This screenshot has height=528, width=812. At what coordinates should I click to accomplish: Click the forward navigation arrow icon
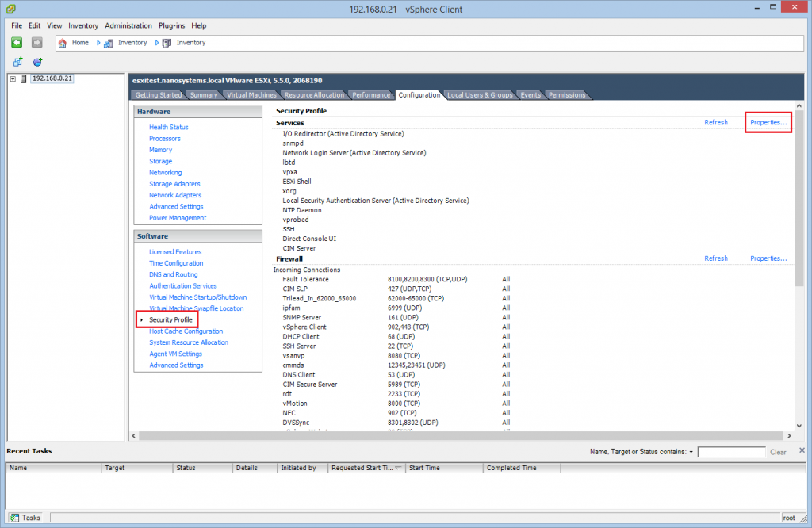point(36,43)
